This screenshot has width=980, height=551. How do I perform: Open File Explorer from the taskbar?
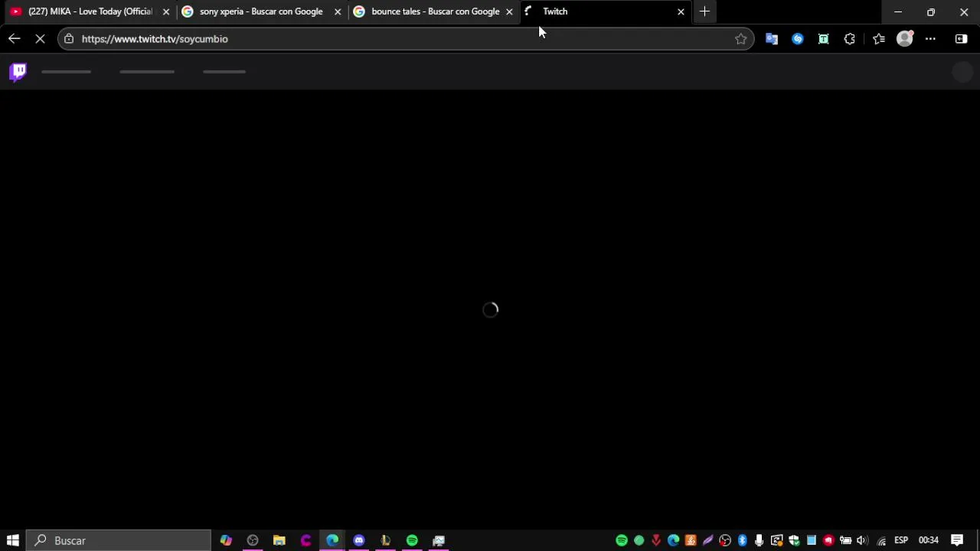tap(279, 540)
